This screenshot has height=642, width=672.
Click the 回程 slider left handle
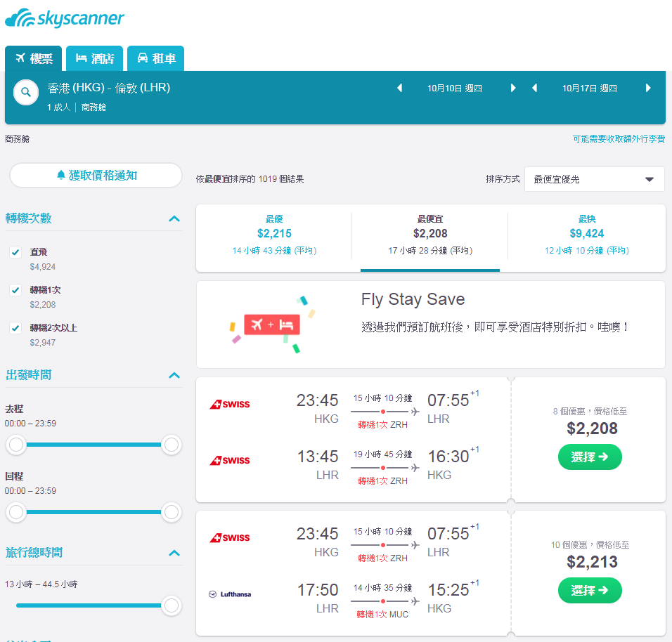(x=16, y=512)
